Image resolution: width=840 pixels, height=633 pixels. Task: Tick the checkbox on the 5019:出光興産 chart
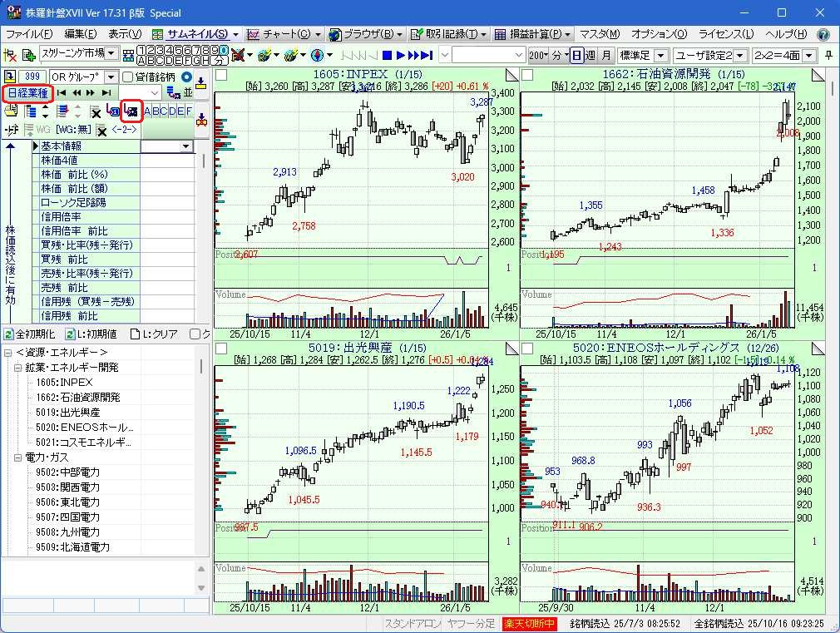click(x=221, y=349)
